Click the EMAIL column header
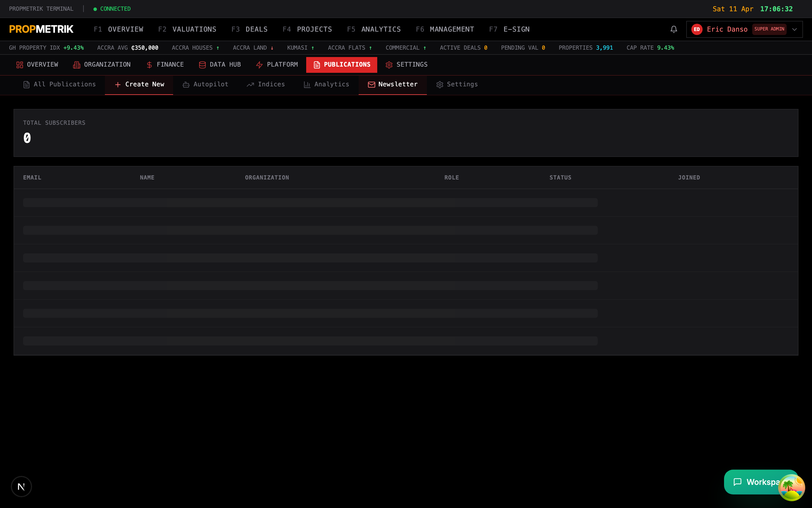The image size is (812, 508). (32, 178)
